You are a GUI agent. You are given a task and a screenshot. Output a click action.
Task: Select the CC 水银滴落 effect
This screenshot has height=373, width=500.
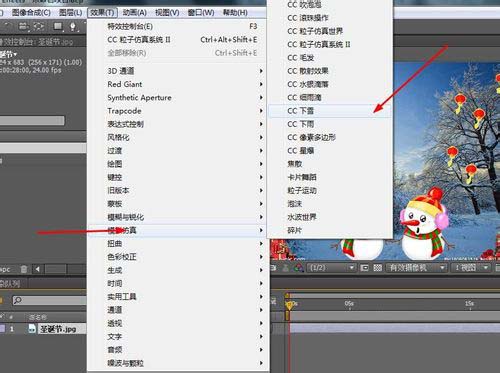point(329,84)
